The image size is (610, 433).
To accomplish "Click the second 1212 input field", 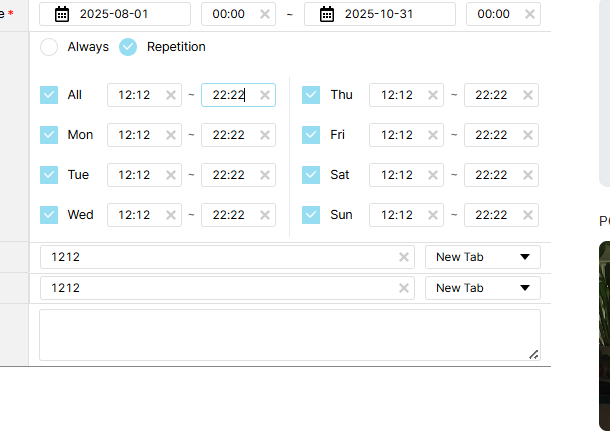I will click(x=220, y=288).
